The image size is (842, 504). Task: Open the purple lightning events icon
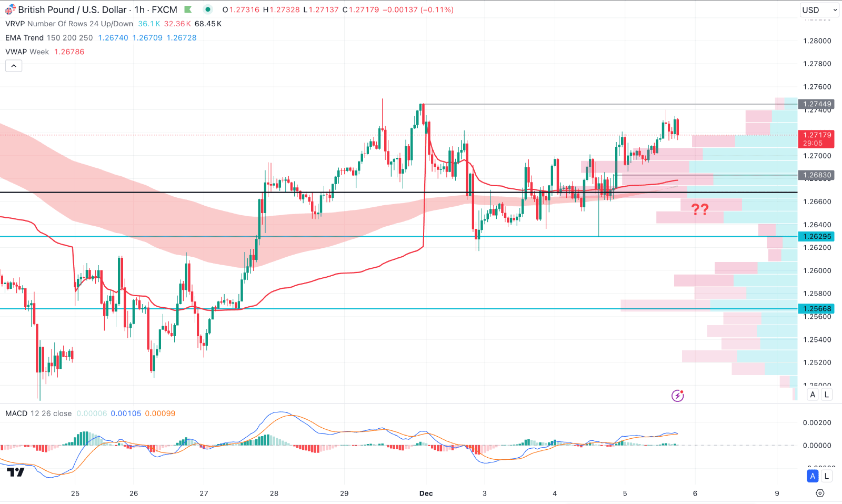pos(678,396)
